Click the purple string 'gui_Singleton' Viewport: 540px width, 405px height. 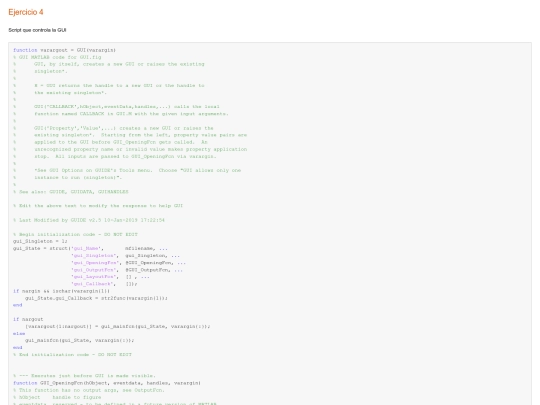(95, 256)
